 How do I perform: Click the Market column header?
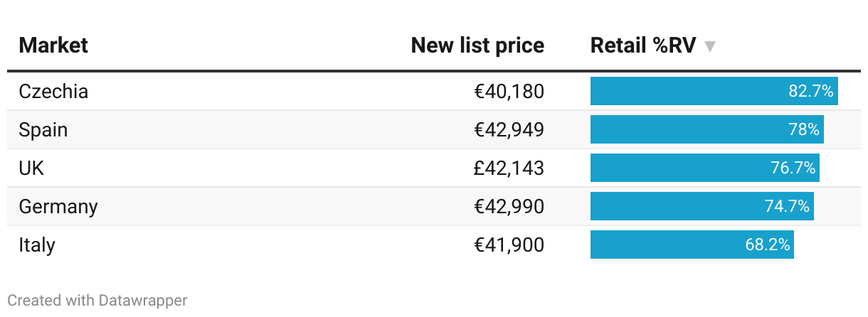(x=53, y=46)
